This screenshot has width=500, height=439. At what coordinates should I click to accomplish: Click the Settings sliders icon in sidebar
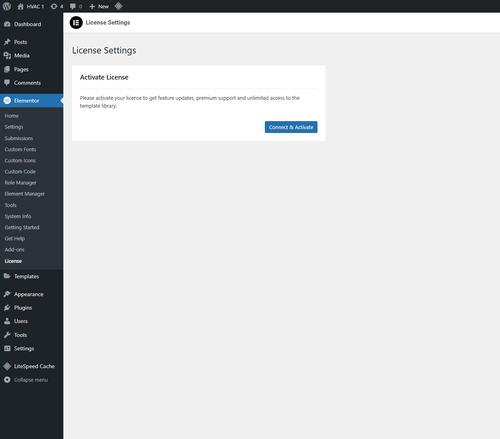click(x=7, y=348)
